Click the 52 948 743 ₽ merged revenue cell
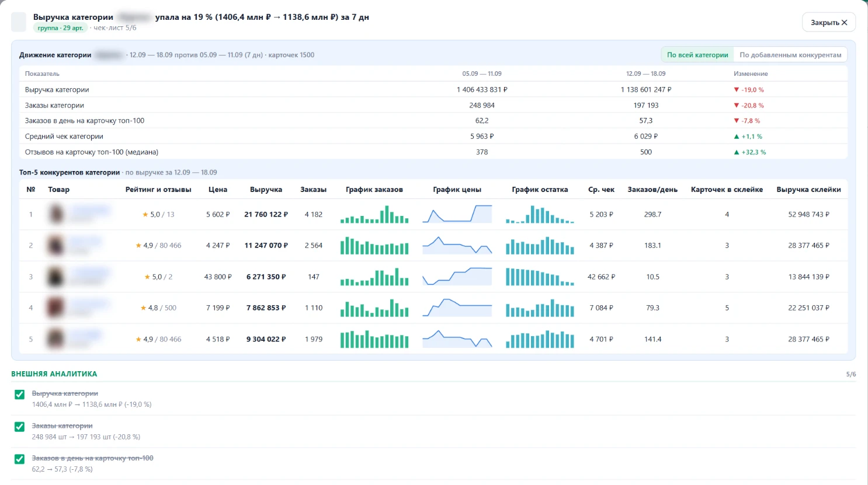The height and width of the screenshot is (485, 868). (809, 214)
